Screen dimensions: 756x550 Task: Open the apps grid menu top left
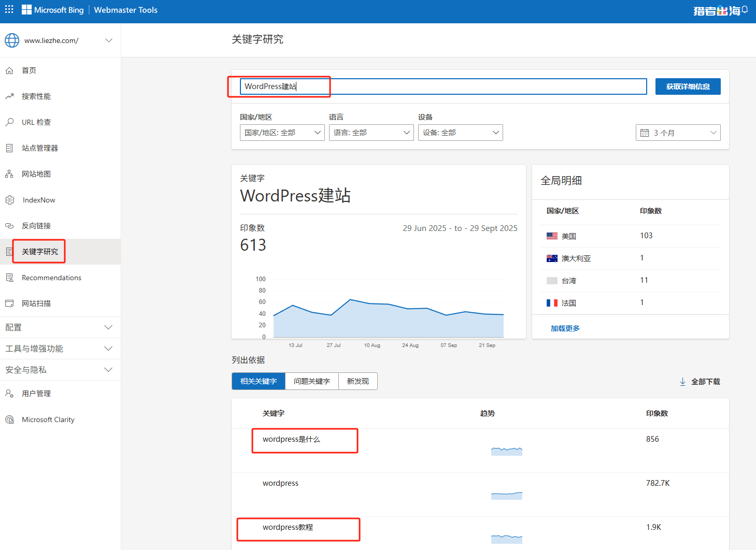(x=9, y=9)
